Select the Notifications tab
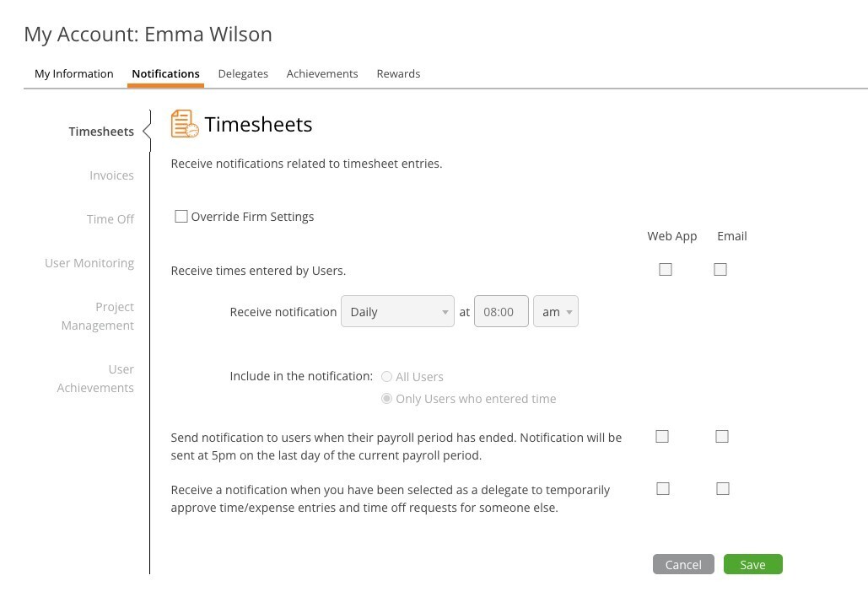Viewport: 868px width, 597px height. [165, 73]
